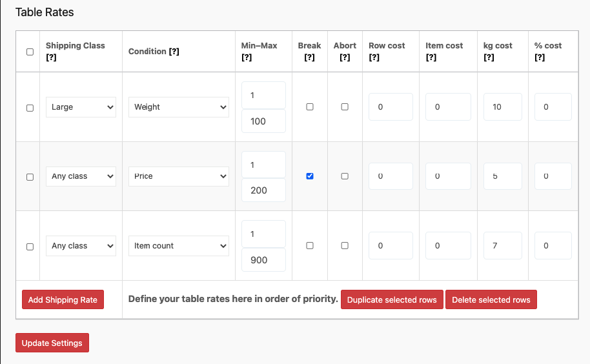Click Duplicate selected rows button
590x364 pixels.
pyautogui.click(x=392, y=299)
